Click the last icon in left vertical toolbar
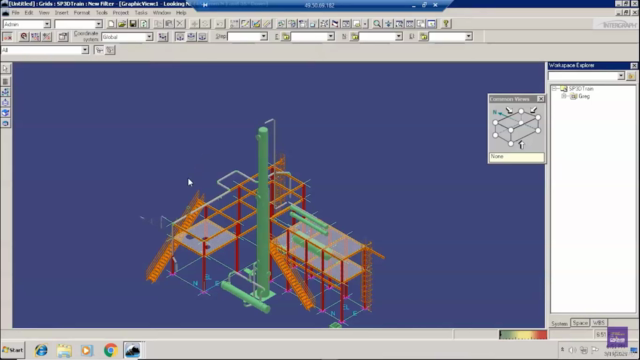Viewport: 640px width, 360px height. [x=5, y=123]
